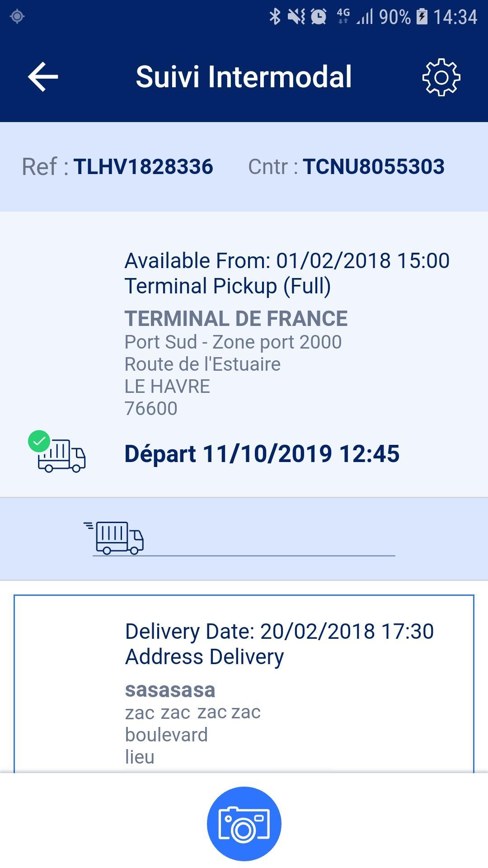Tap the Suivi Intermodal title
The image size is (488, 868).
[x=244, y=77]
